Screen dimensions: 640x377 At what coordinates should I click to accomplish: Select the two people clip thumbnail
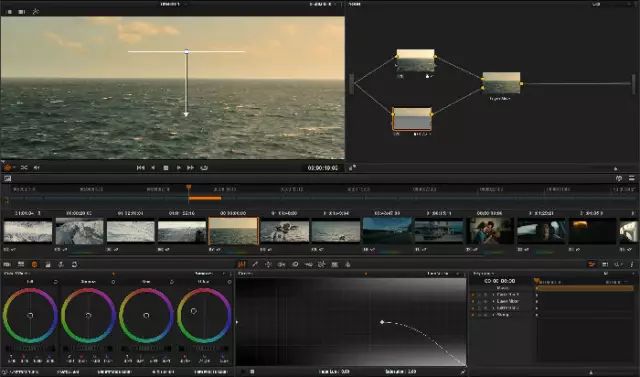490,231
